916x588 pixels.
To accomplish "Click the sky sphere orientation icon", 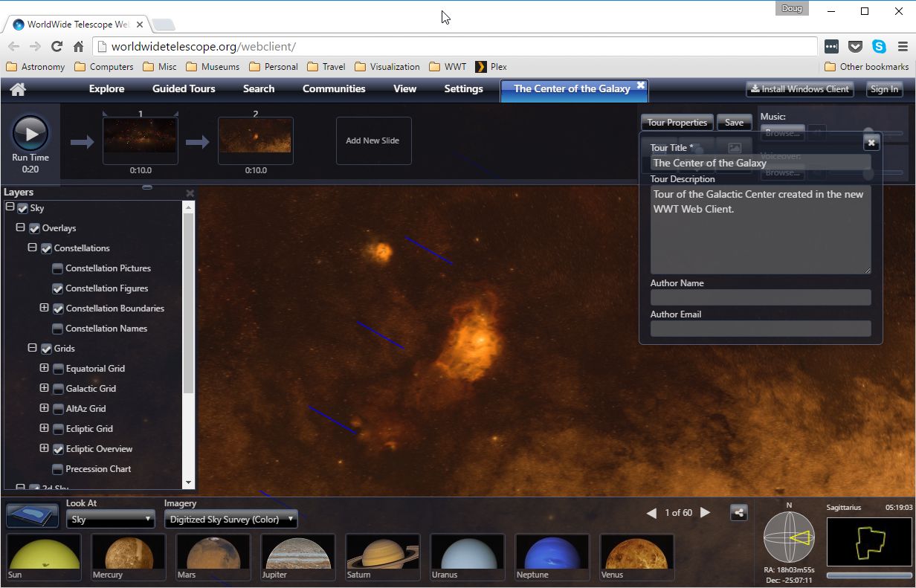I will click(x=790, y=537).
